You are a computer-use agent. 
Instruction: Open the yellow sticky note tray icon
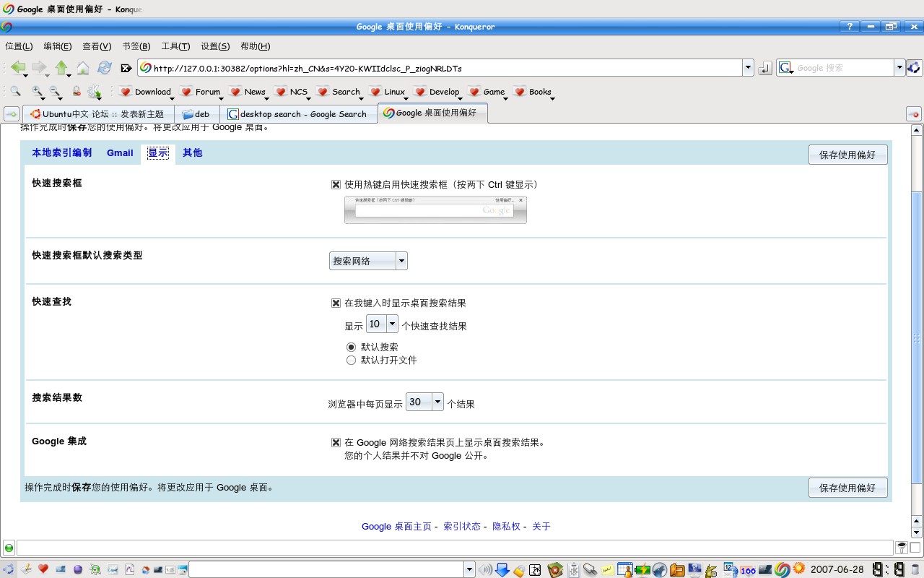[608, 569]
